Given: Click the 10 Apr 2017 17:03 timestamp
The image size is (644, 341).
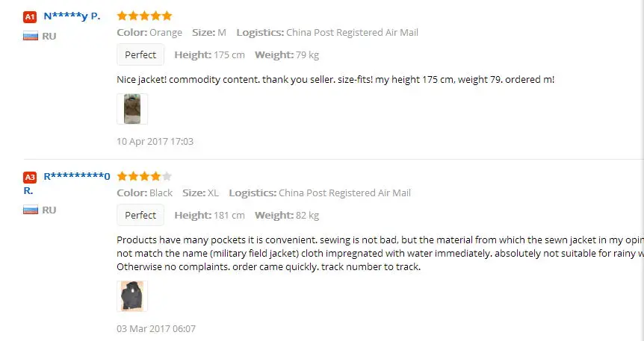Looking at the screenshot, I should coord(155,142).
